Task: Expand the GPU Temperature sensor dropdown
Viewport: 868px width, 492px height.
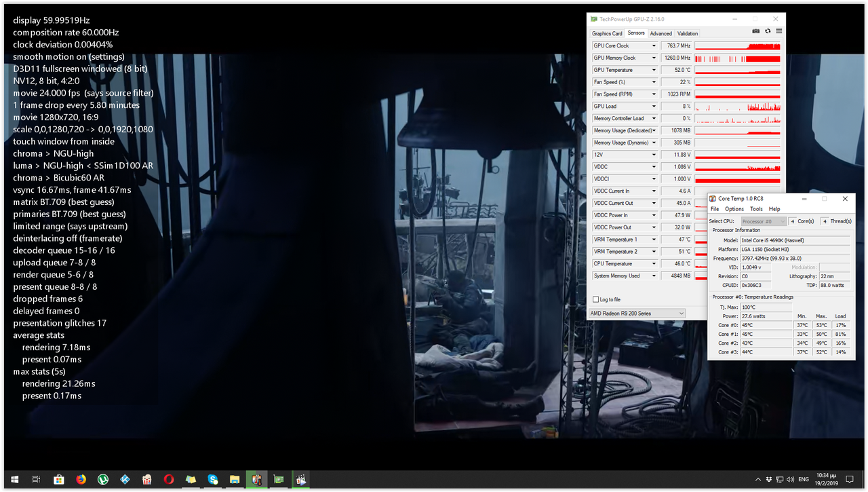Action: [x=654, y=70]
